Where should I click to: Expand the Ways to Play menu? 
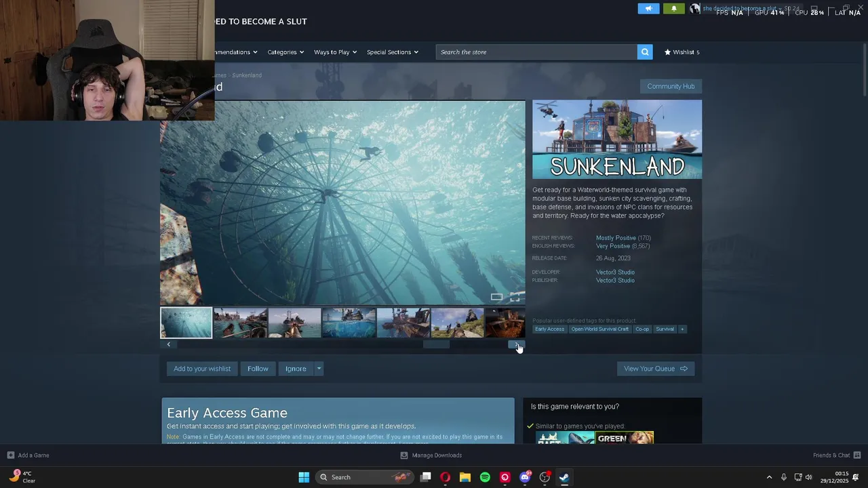335,52
